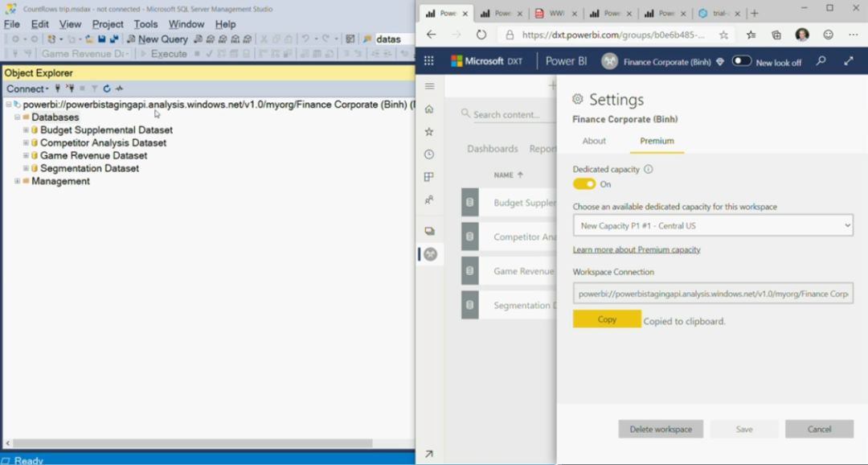
Task: Click the Disconnect plug icon in Object Explorer
Action: coord(70,88)
